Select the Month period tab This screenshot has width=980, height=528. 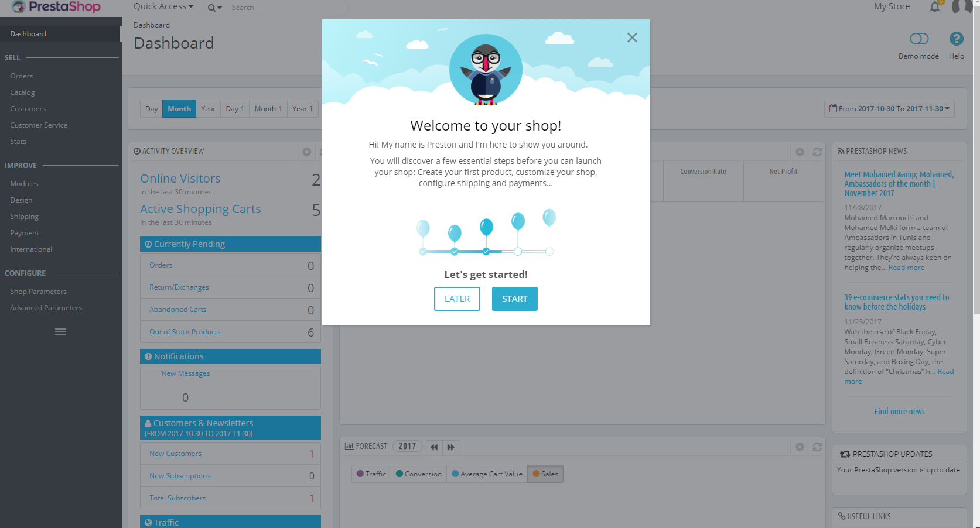[179, 109]
